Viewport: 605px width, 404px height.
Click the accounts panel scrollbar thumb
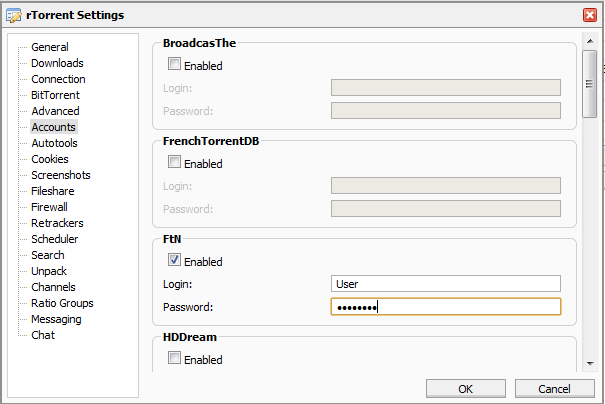coord(590,75)
